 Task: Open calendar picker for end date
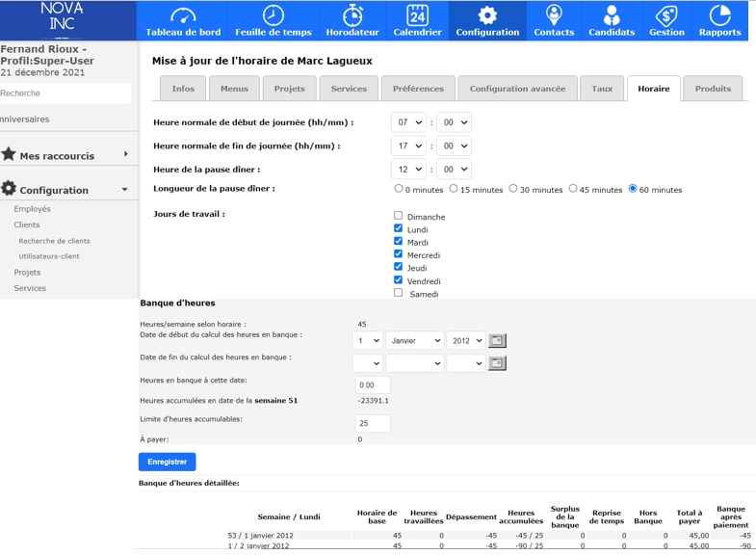coord(497,363)
